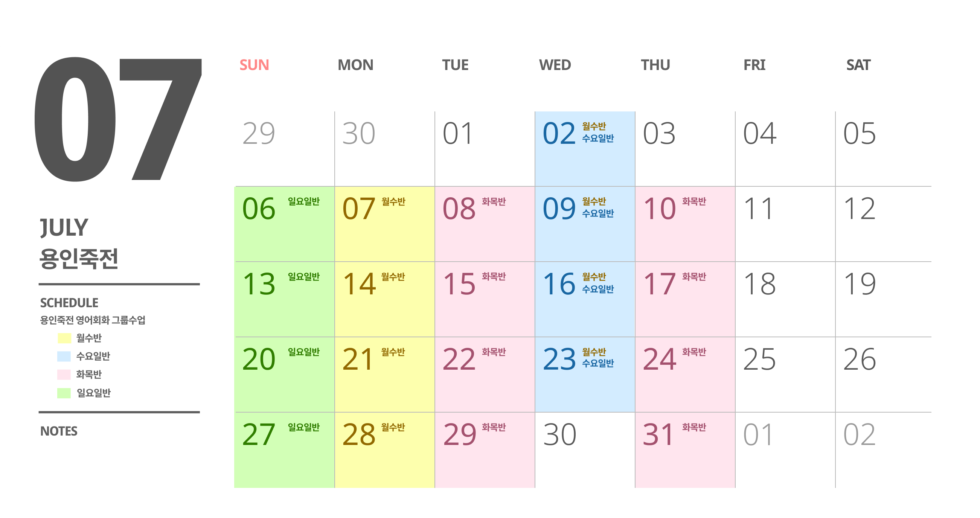Click the unshaded date cell 30 Wednesday
Image resolution: width=980 pixels, height=518 pixels.
coord(585,450)
